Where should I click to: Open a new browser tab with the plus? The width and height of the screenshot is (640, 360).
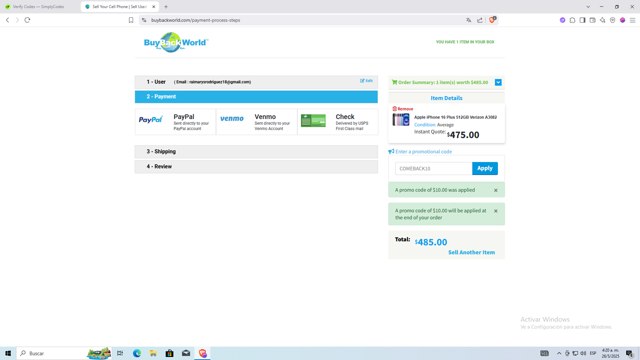166,7
